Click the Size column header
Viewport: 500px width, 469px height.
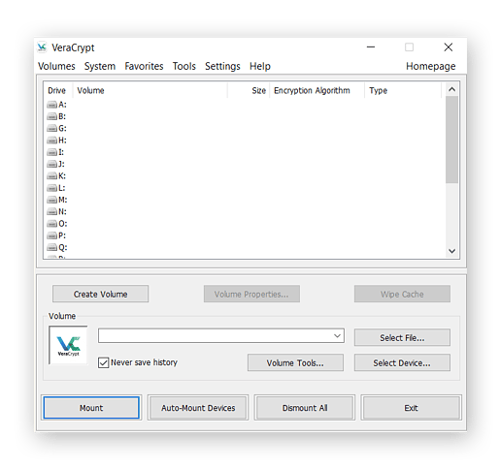[x=248, y=90]
